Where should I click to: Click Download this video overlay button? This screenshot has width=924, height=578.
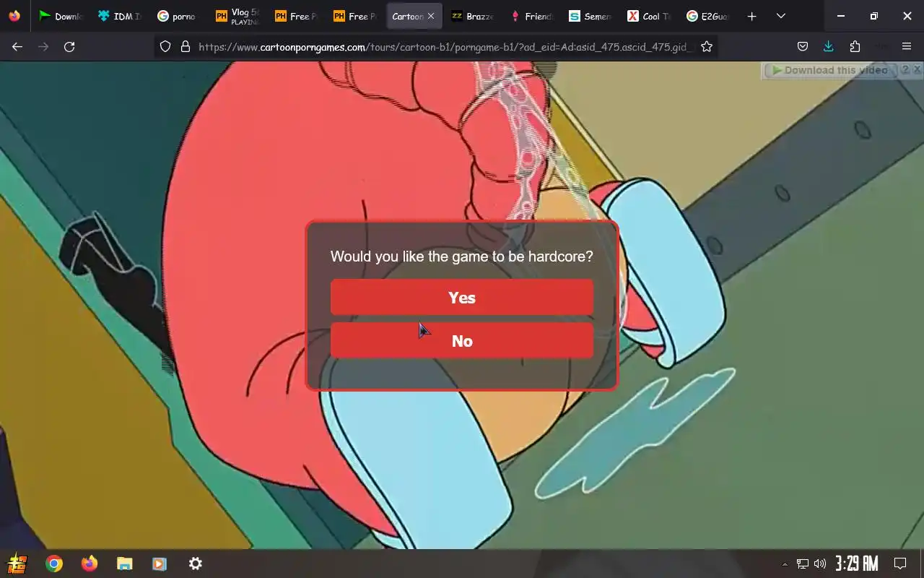click(830, 70)
